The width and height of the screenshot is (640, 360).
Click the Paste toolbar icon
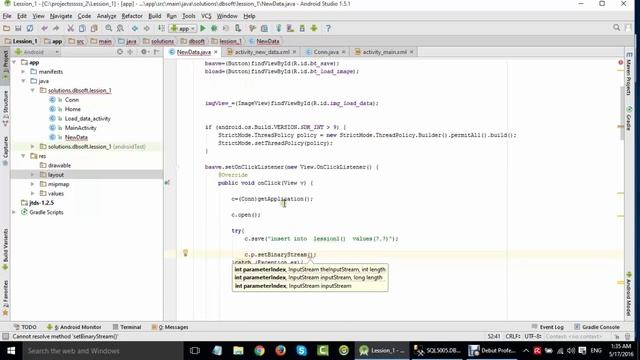pos(94,28)
